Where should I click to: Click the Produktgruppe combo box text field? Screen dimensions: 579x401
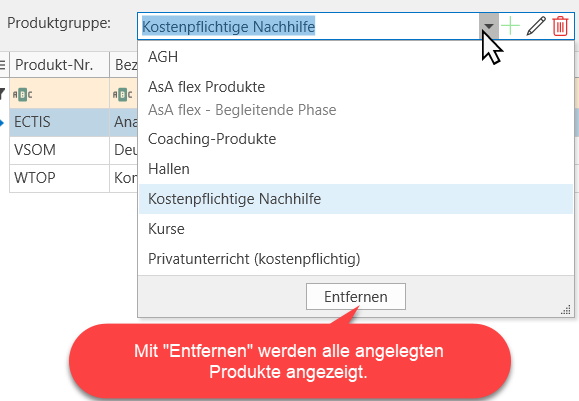pos(309,27)
